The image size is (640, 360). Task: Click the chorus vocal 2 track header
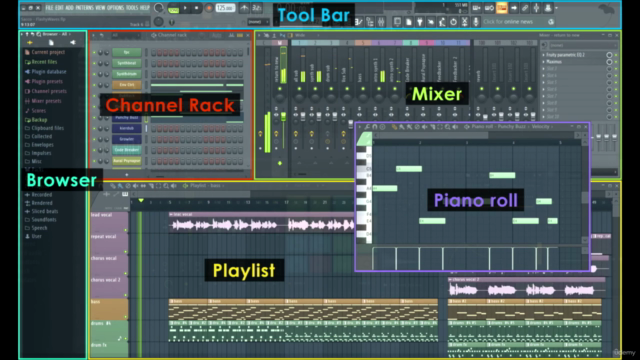(x=109, y=288)
